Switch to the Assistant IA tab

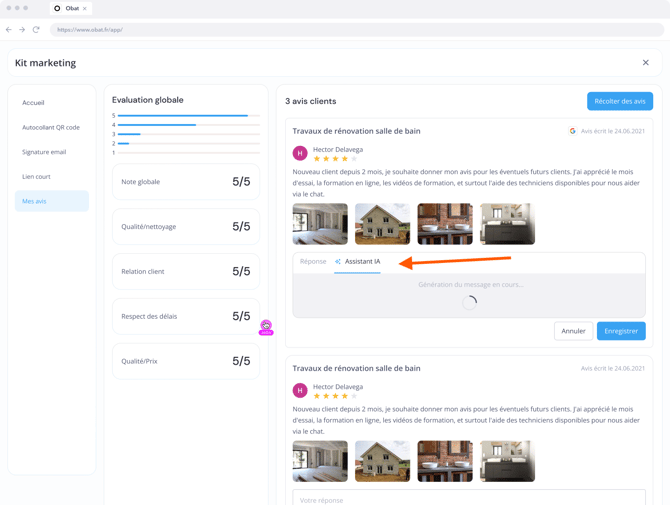[x=358, y=262]
